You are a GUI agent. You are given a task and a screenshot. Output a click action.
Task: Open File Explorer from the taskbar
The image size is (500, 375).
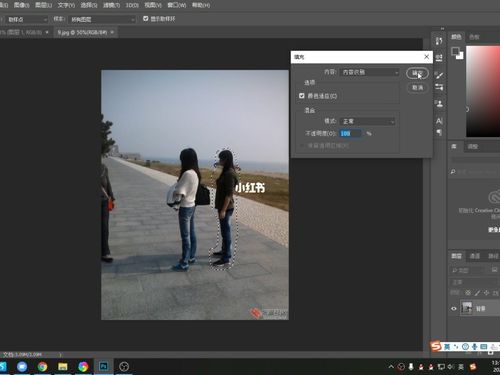point(63,367)
